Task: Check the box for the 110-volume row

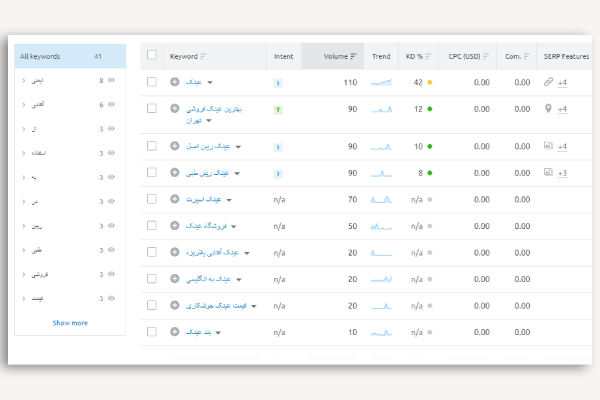Action: point(152,82)
